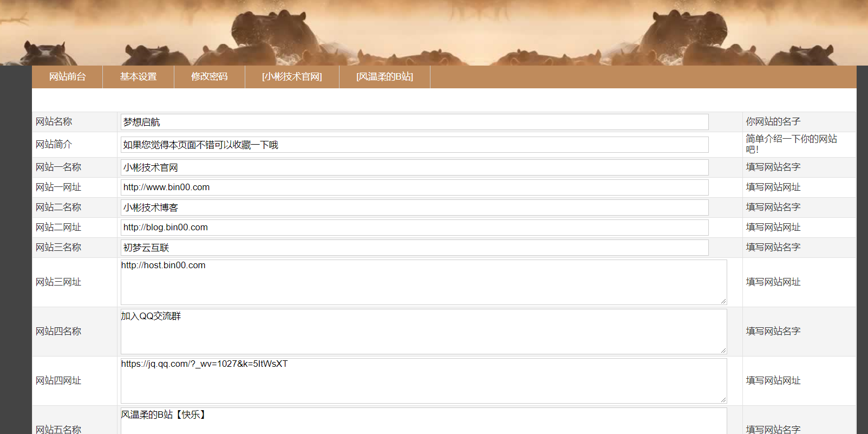Open the [风温柔的B站] nav link

(x=384, y=77)
